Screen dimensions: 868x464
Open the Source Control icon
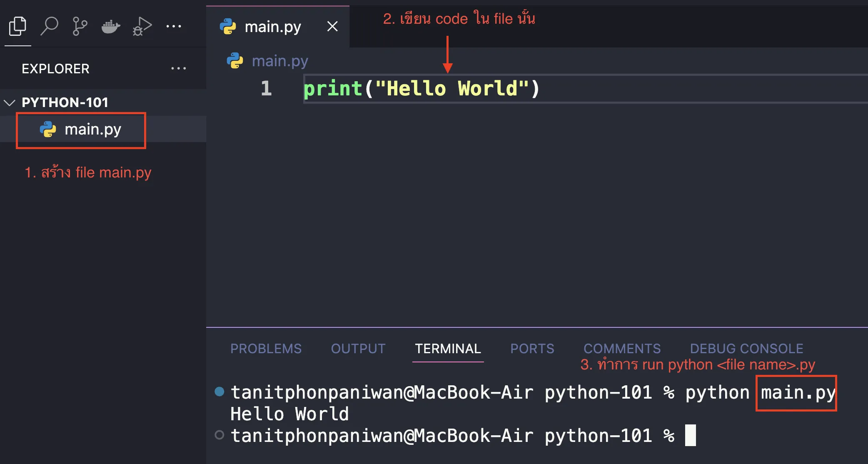click(80, 26)
